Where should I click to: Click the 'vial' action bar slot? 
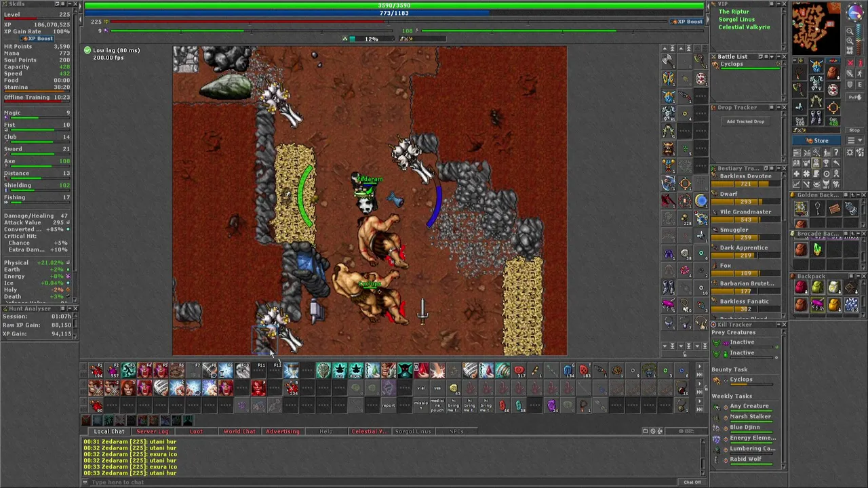click(422, 388)
